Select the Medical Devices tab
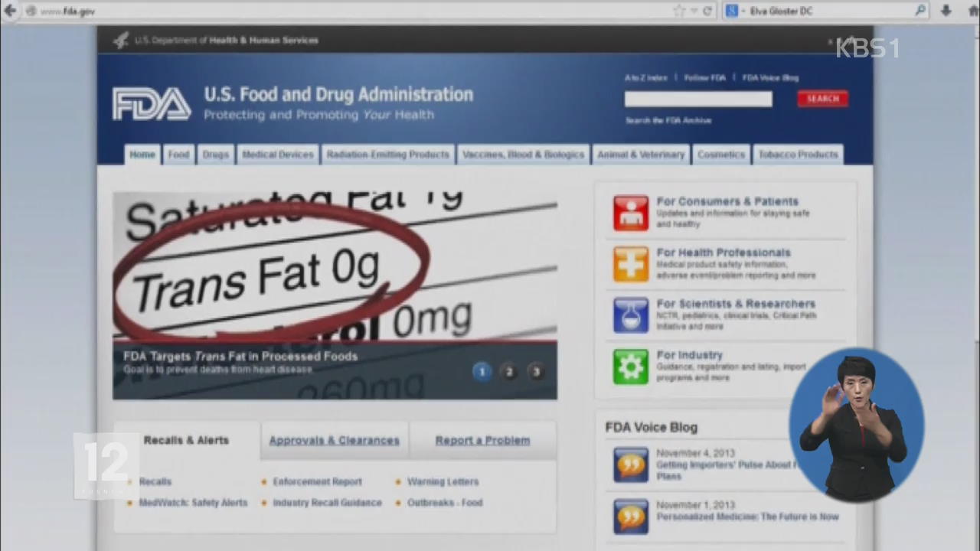This screenshot has width=980, height=551. pyautogui.click(x=278, y=155)
